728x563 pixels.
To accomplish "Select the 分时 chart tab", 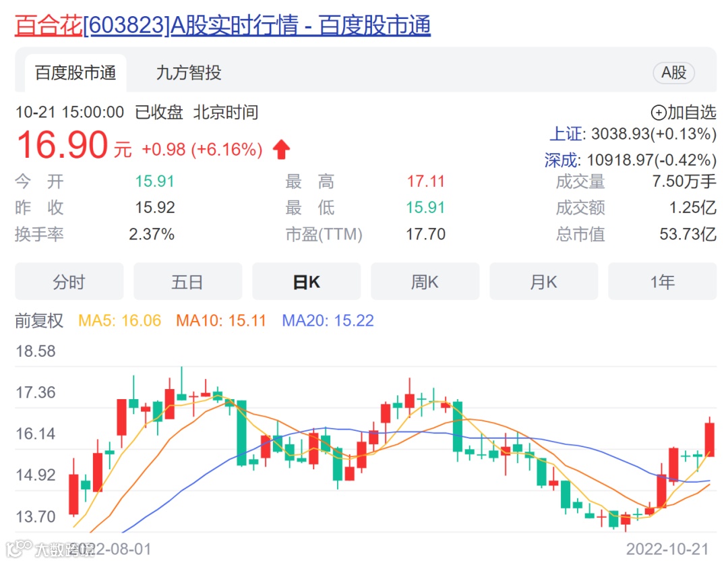I will click(x=69, y=282).
